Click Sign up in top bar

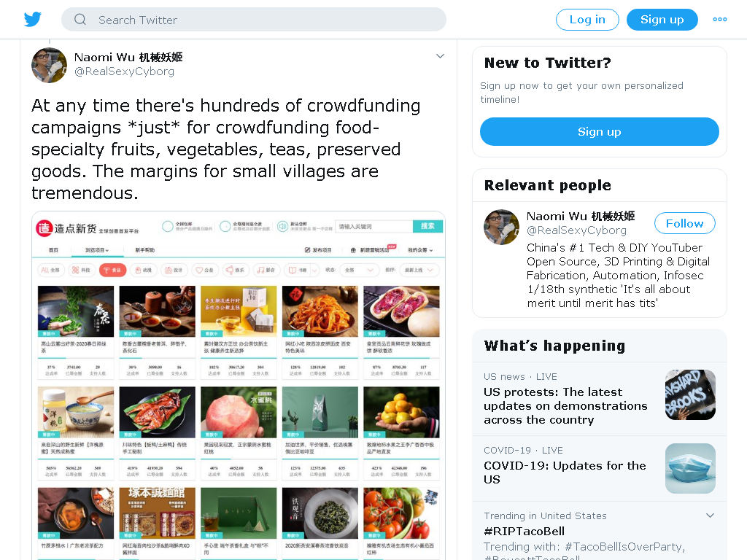(662, 20)
